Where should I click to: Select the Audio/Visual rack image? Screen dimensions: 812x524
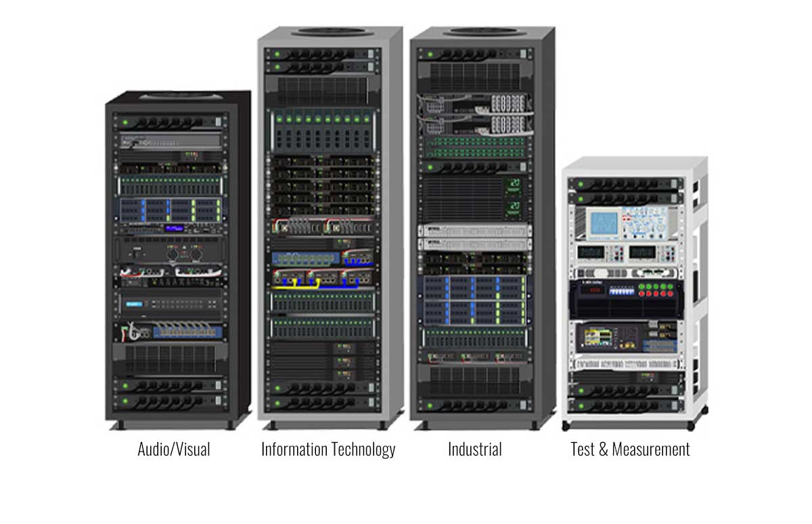click(178, 261)
